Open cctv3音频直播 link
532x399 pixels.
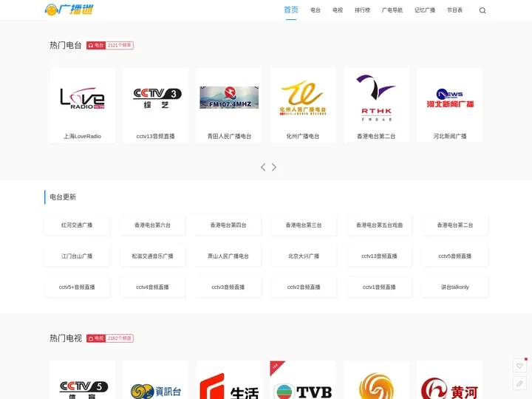[228, 287]
